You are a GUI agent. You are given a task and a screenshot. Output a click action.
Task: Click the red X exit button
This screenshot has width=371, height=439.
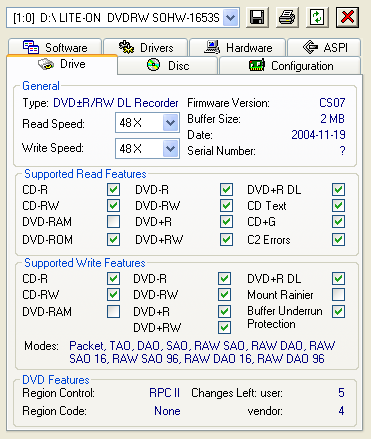coord(347,17)
